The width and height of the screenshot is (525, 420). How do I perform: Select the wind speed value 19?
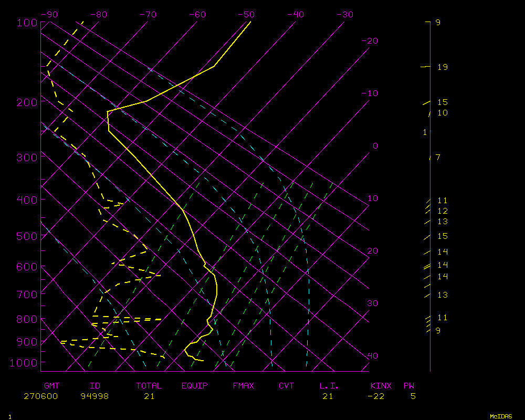(442, 67)
